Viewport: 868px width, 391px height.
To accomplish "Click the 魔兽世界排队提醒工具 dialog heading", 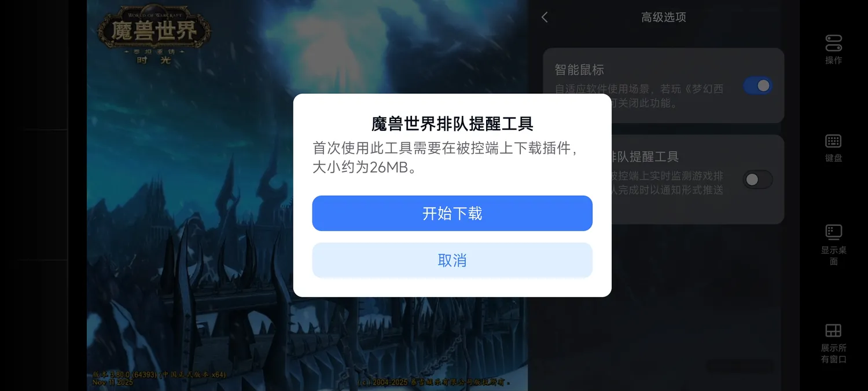I will pyautogui.click(x=452, y=123).
